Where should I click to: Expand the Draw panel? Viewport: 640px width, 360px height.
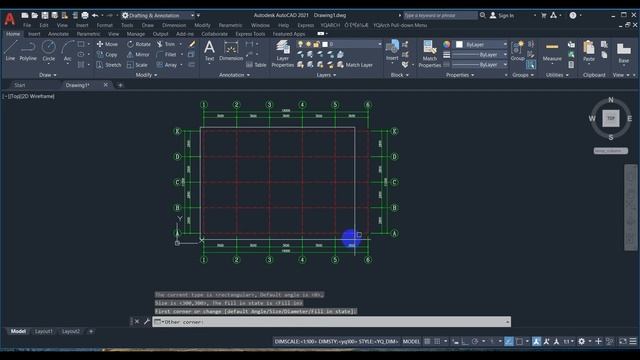click(x=48, y=75)
